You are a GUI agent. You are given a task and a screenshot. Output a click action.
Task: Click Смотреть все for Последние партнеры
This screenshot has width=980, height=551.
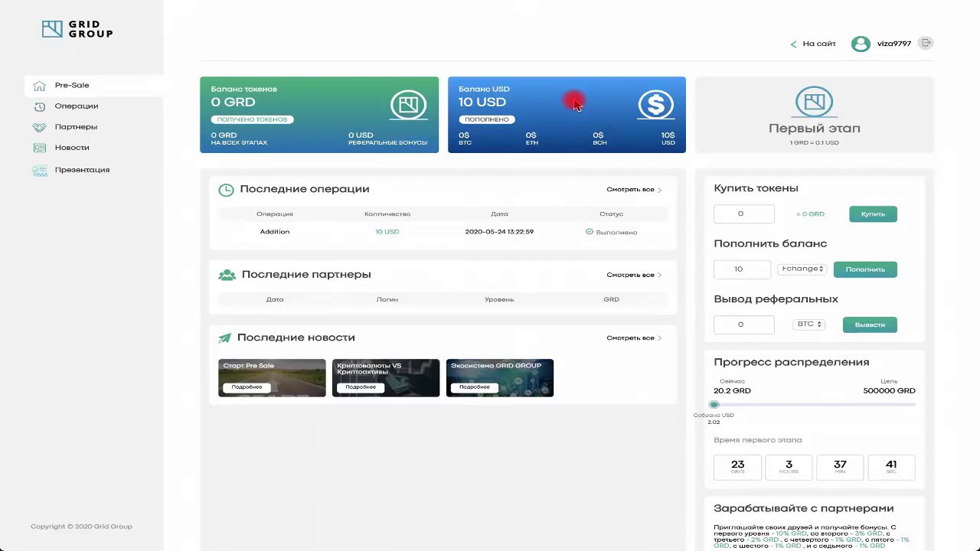tap(634, 275)
